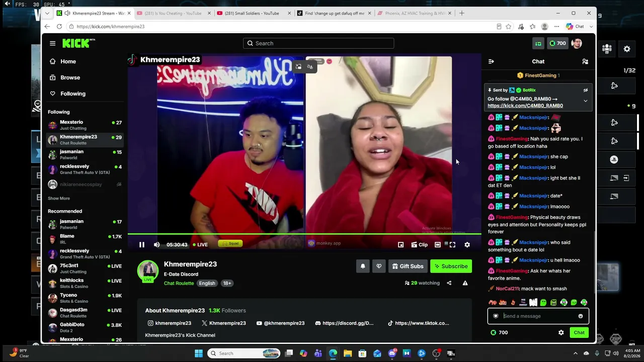This screenshot has width=644, height=362.
Task: Switch to Phoenix AZ HVAC tab
Action: 415,14
